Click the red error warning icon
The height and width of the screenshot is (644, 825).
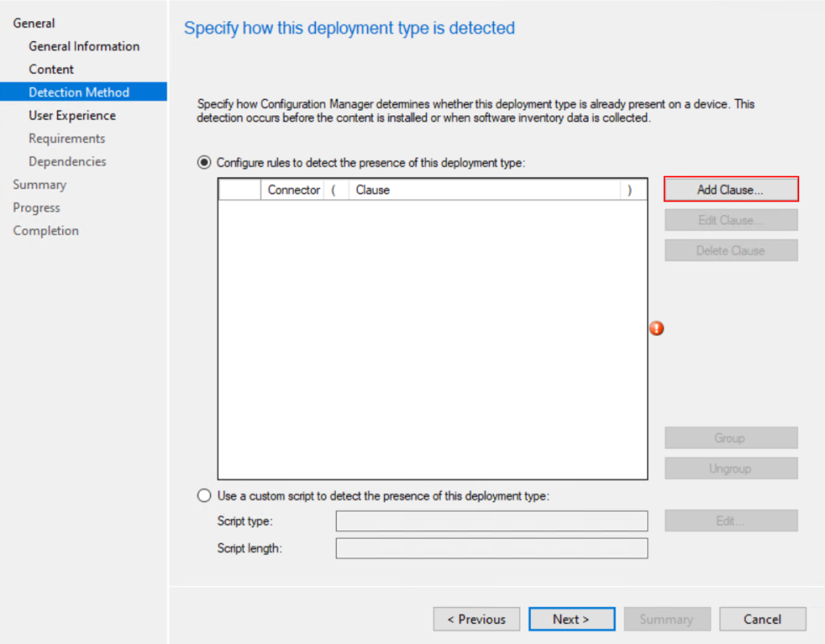(x=657, y=328)
